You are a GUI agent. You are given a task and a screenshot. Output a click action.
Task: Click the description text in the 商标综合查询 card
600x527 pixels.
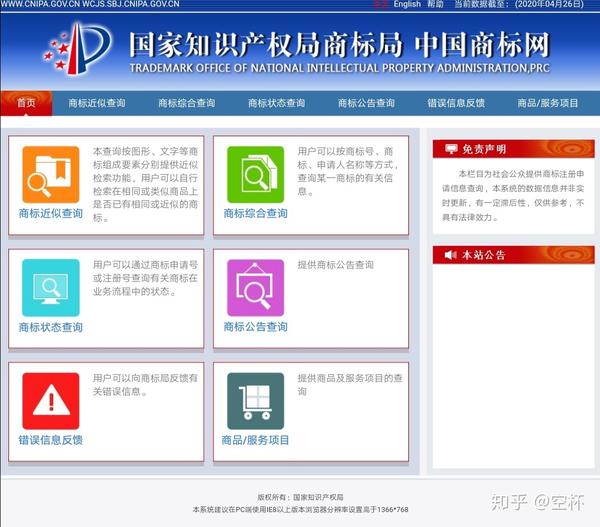(349, 171)
